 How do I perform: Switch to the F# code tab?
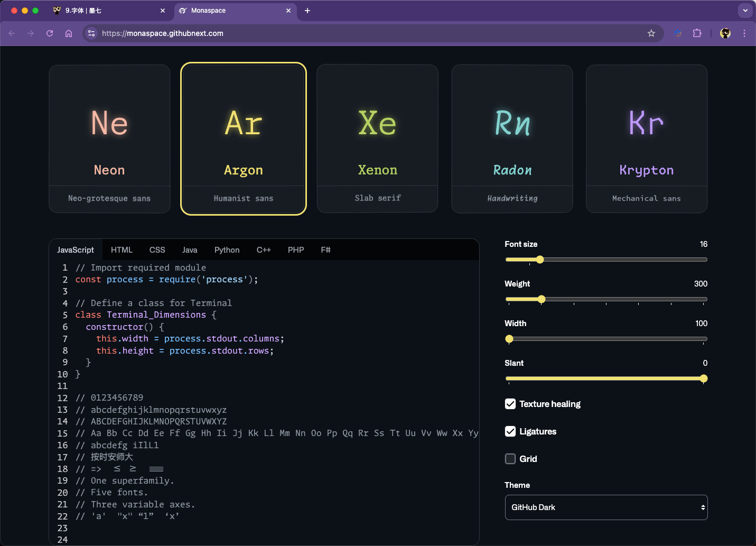pyautogui.click(x=325, y=250)
